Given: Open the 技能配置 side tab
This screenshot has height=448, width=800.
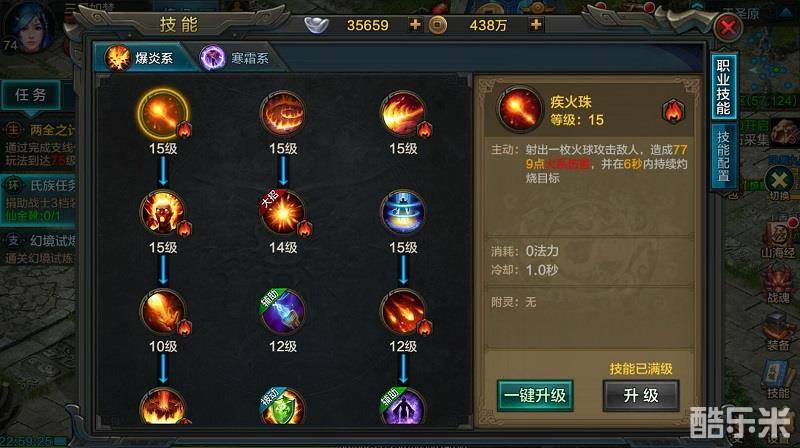Looking at the screenshot, I should pos(724,156).
